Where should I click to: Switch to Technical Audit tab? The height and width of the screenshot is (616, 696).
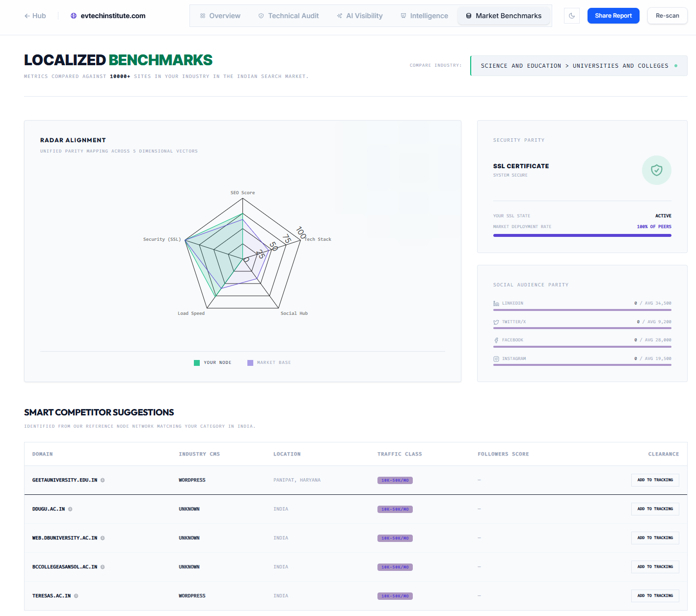tap(289, 16)
